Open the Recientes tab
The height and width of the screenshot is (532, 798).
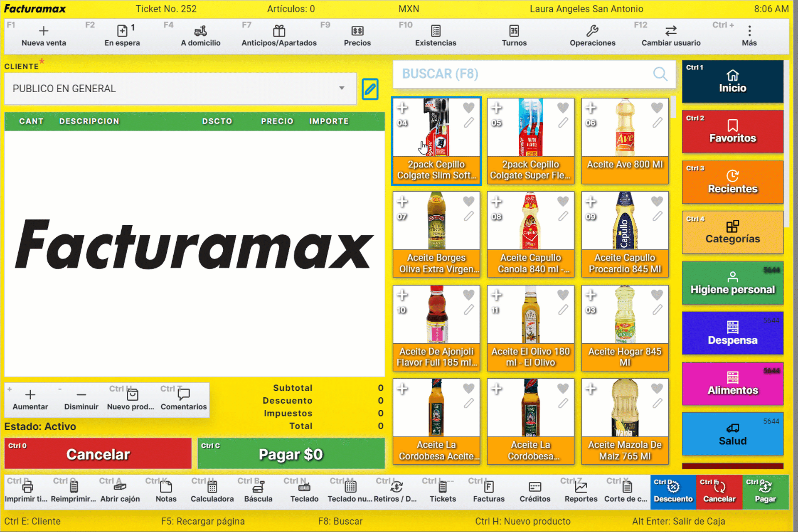pyautogui.click(x=732, y=182)
